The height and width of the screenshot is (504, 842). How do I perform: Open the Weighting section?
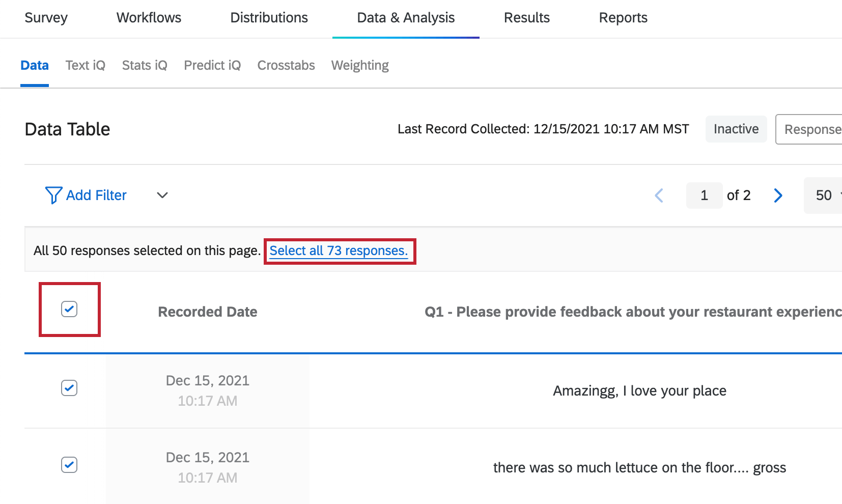coord(359,65)
